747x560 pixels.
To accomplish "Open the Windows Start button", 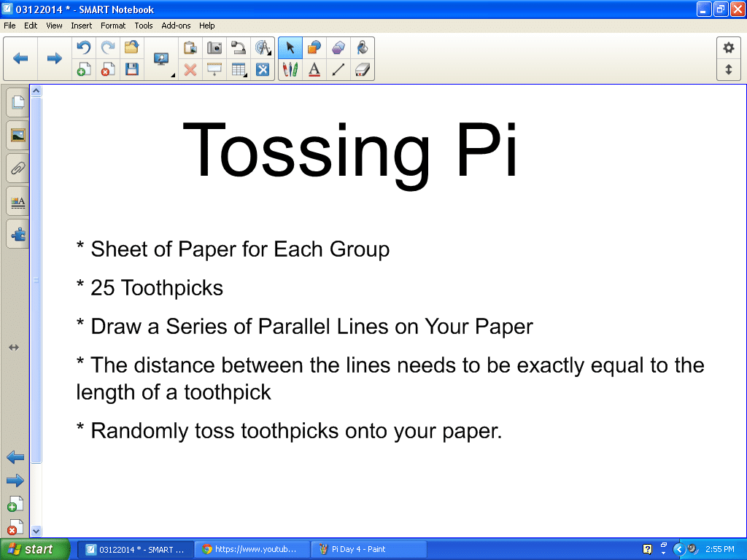I will click(35, 549).
